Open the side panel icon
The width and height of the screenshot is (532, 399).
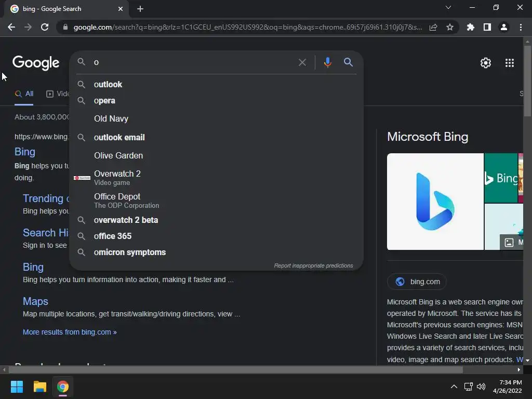coord(487,27)
